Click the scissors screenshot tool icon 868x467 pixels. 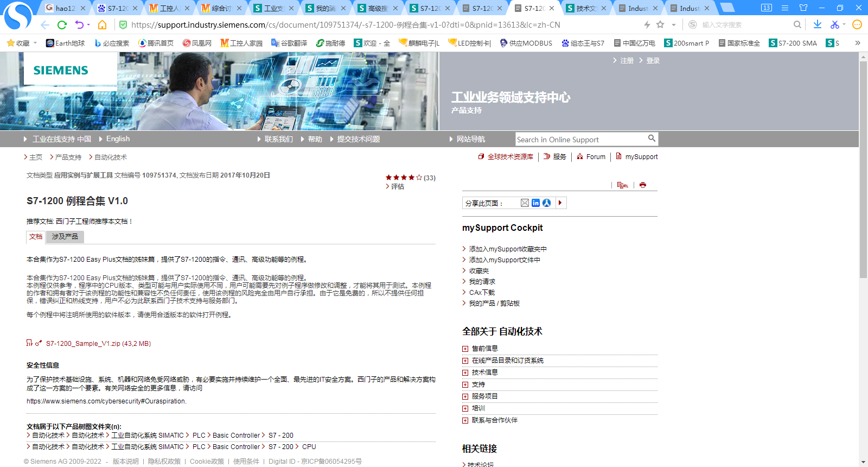[834, 24]
